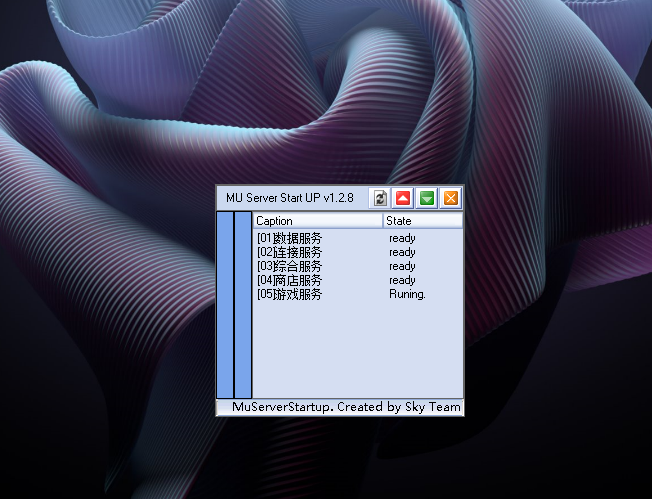Close the launcher with the orange X
The image size is (652, 499).
(x=451, y=198)
